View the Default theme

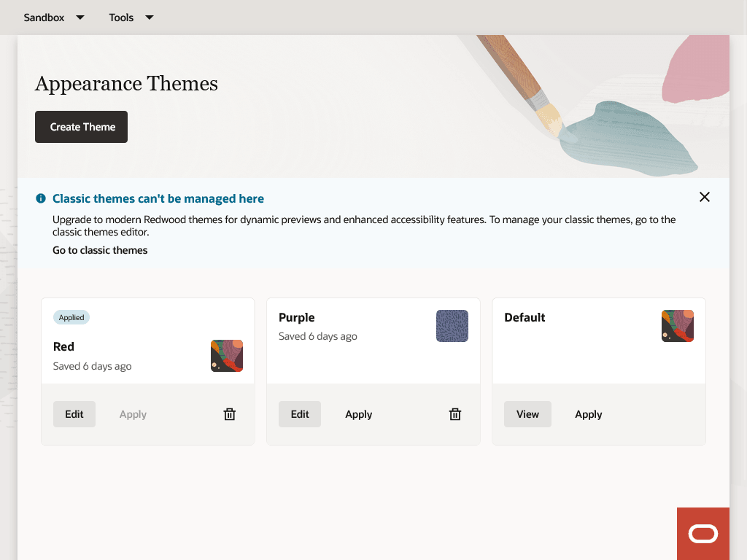(527, 413)
